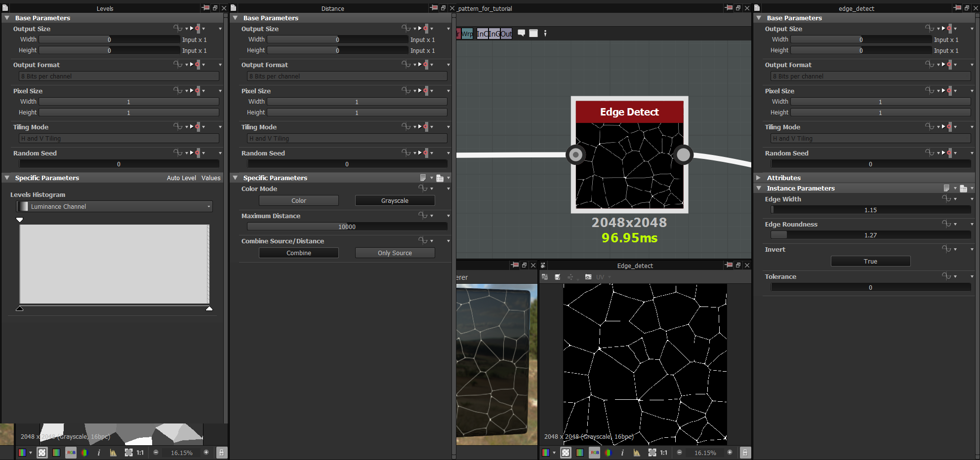This screenshot has height=460, width=980.
Task: Collapse Specific Parameters in Distance panel
Action: coord(235,178)
